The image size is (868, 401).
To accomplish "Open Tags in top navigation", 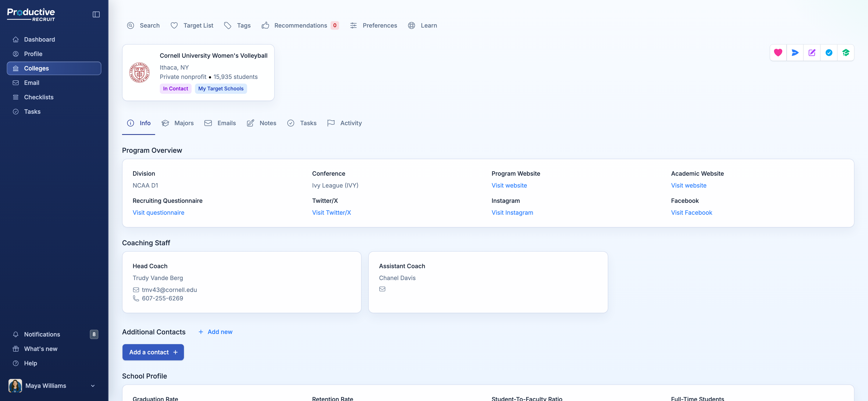I will [237, 25].
